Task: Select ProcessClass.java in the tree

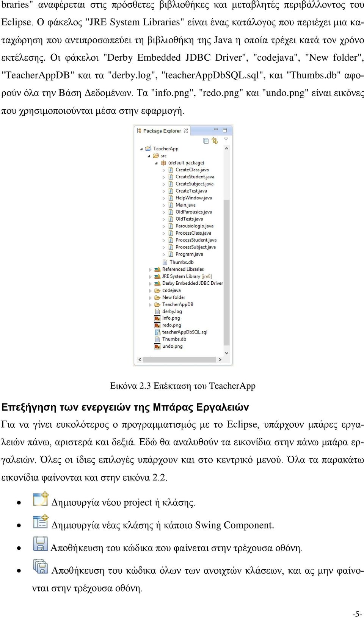Action: coord(193,233)
